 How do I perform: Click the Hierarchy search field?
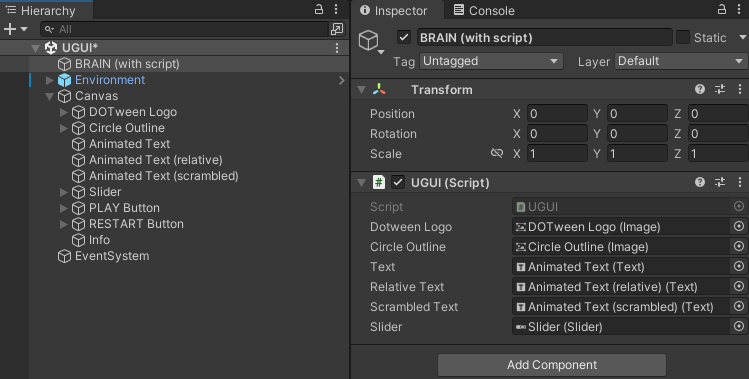tap(184, 29)
